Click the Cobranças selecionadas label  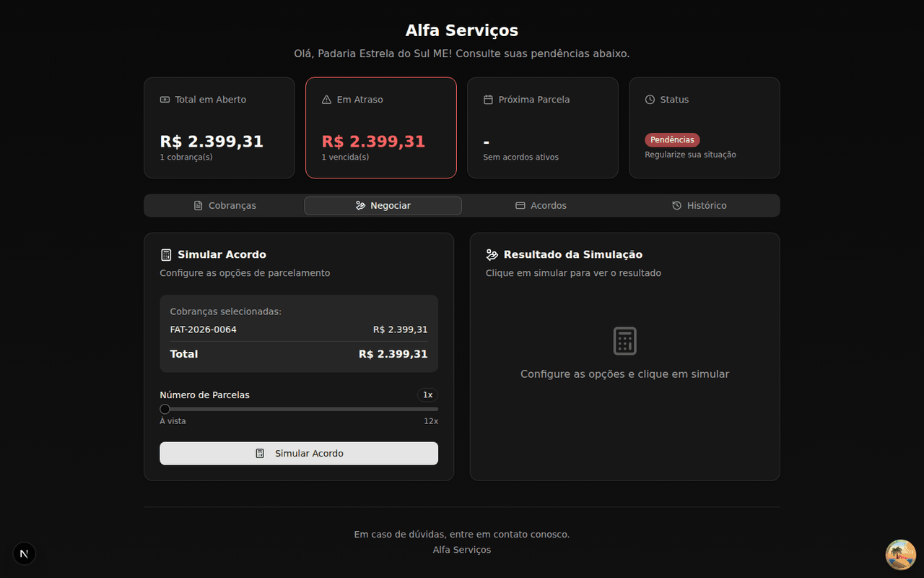point(226,311)
